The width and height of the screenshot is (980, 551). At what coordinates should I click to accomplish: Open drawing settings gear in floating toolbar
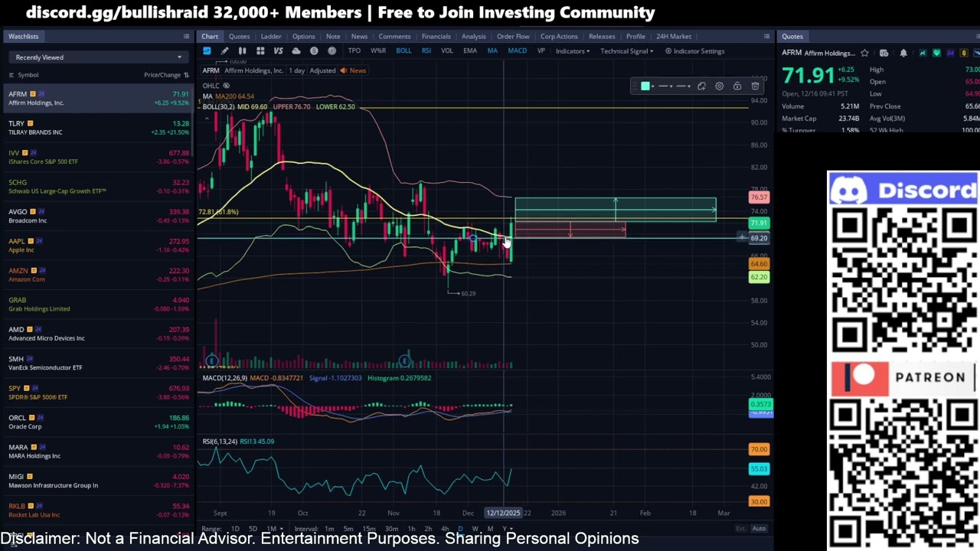click(719, 86)
